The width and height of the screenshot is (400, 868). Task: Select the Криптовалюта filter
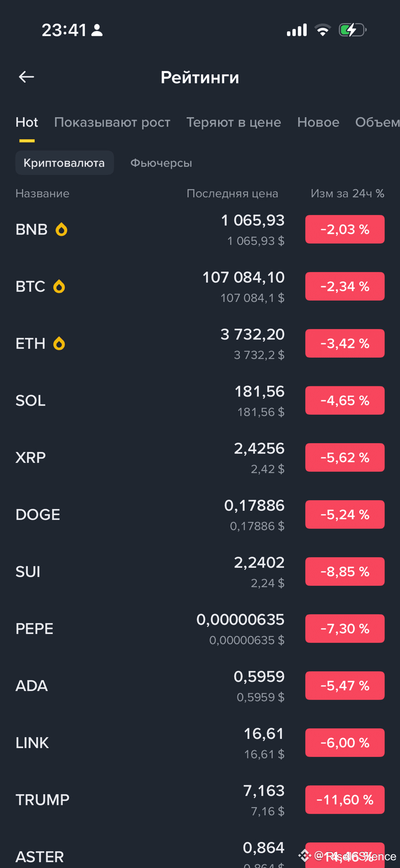[64, 163]
